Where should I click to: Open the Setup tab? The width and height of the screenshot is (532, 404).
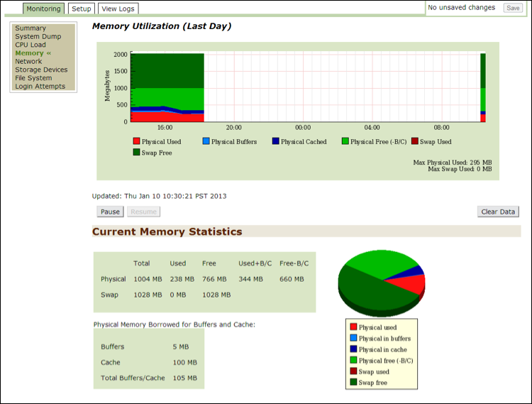point(82,9)
